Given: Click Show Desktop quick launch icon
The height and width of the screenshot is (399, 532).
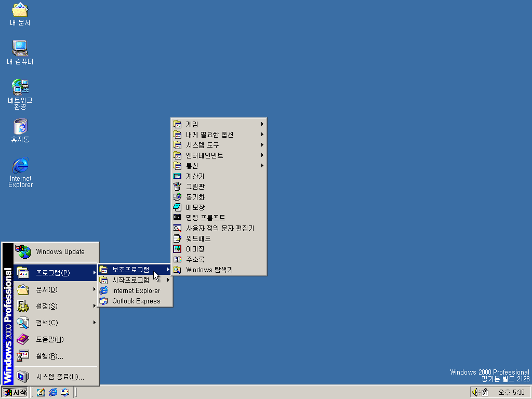Looking at the screenshot, I should pyautogui.click(x=41, y=393).
